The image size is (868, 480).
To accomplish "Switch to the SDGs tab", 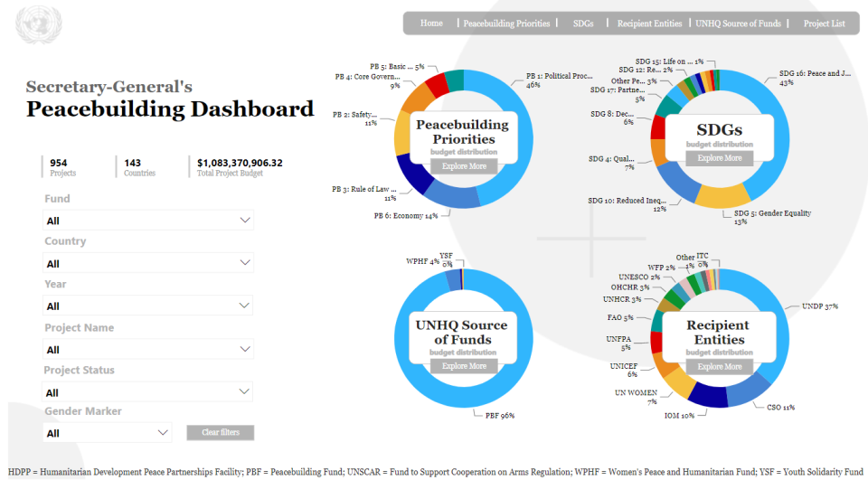I will coord(583,24).
